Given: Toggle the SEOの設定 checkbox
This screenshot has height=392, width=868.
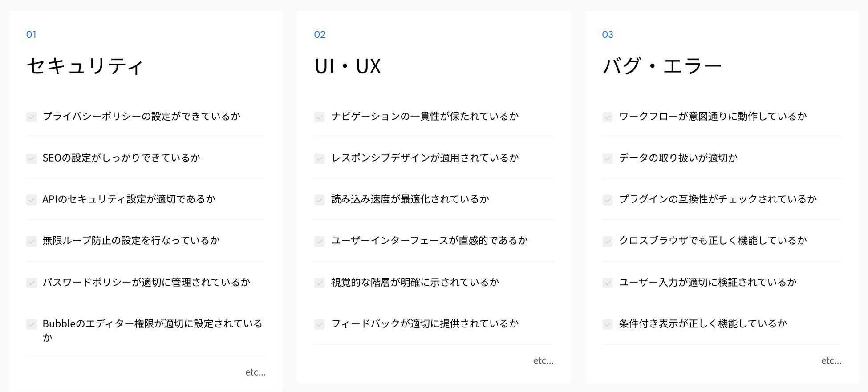Looking at the screenshot, I should tap(32, 158).
